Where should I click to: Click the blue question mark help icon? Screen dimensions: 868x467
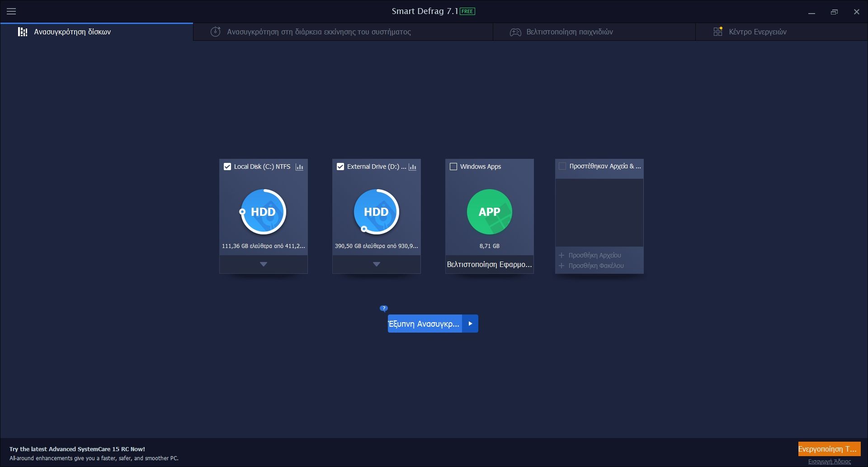coord(384,309)
